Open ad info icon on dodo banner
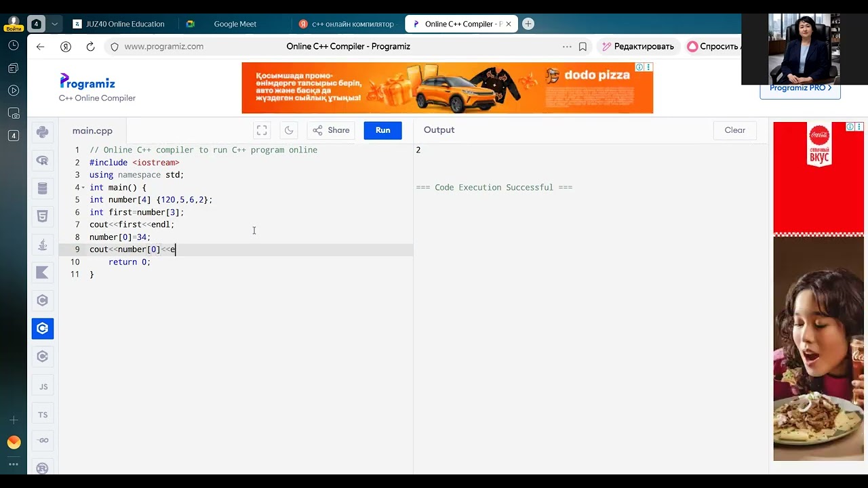Viewport: 868px width, 488px height. (x=639, y=67)
